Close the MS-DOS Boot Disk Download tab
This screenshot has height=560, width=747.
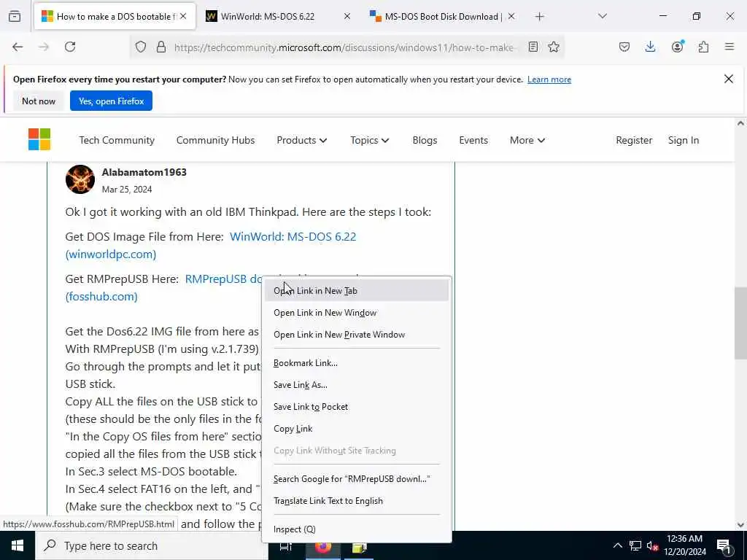[x=511, y=16]
